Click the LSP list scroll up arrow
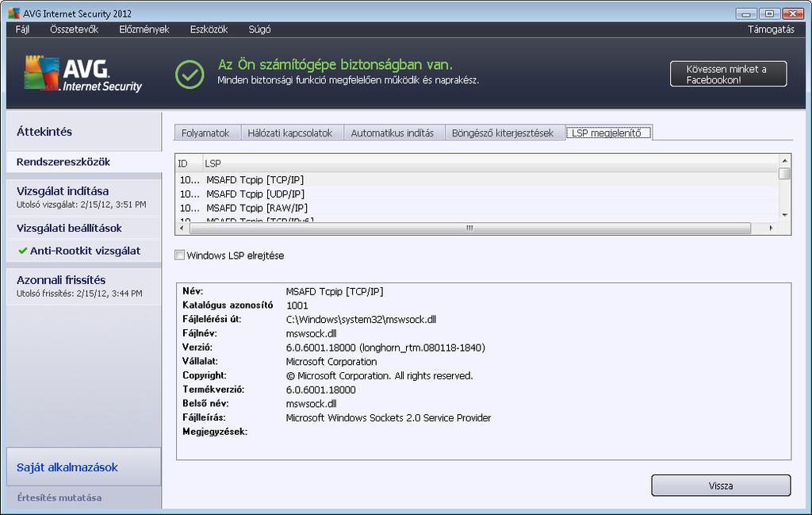 coord(784,160)
